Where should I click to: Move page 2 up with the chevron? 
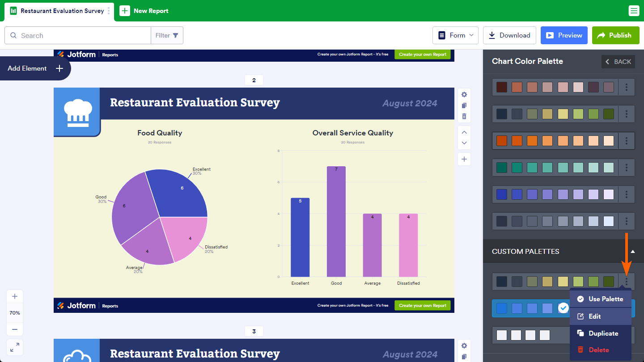tap(464, 132)
